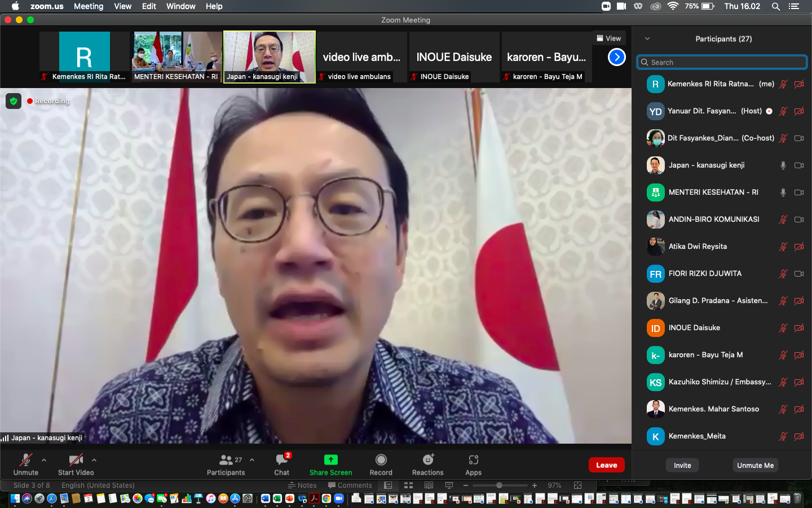Collapse the Participants panel chevron
The width and height of the screenshot is (812, 508).
click(x=647, y=39)
